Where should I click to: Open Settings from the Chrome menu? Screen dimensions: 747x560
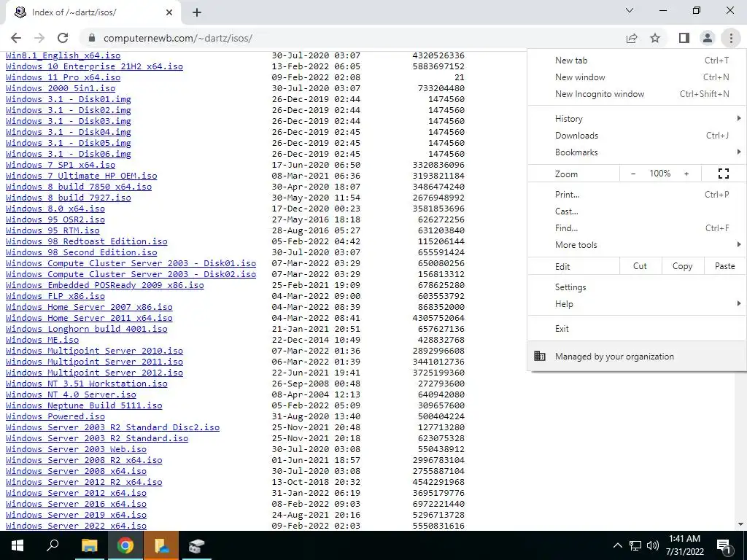pos(637,287)
